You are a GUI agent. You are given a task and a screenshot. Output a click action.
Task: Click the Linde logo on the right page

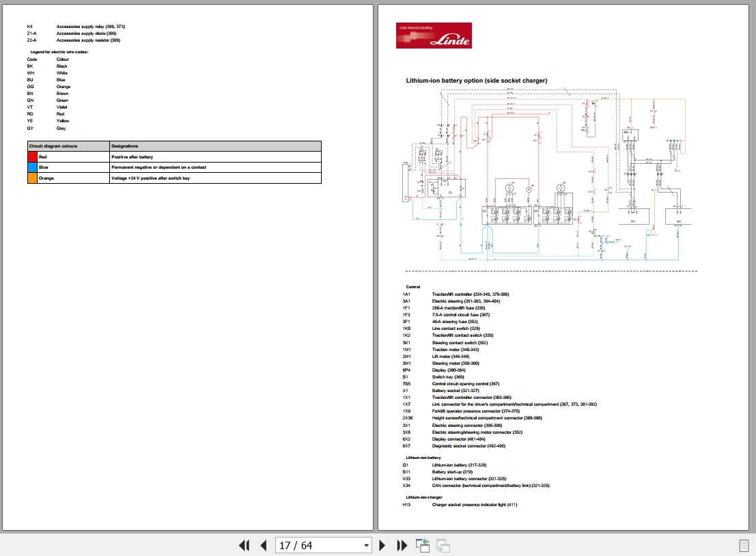tap(434, 36)
